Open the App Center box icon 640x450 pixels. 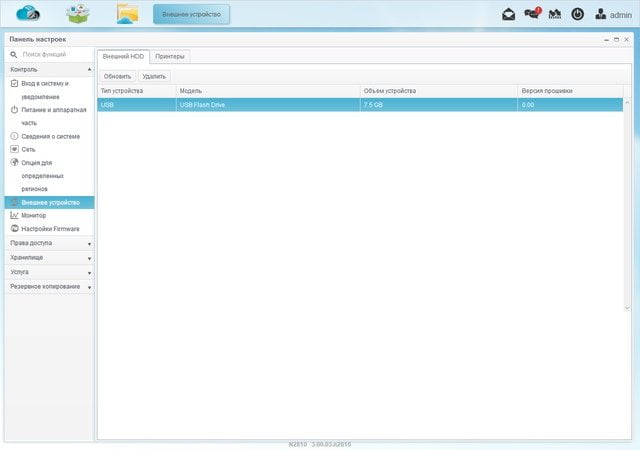tap(78, 14)
